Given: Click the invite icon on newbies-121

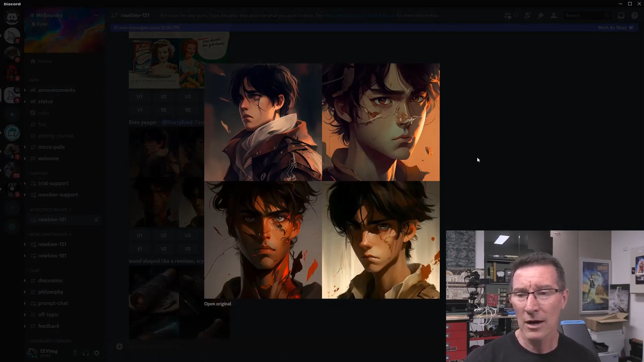Looking at the screenshot, I should [96, 220].
